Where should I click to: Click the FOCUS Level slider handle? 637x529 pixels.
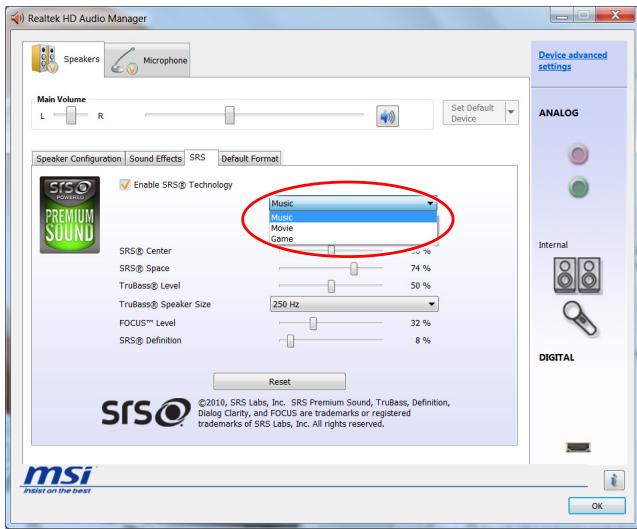[313, 323]
